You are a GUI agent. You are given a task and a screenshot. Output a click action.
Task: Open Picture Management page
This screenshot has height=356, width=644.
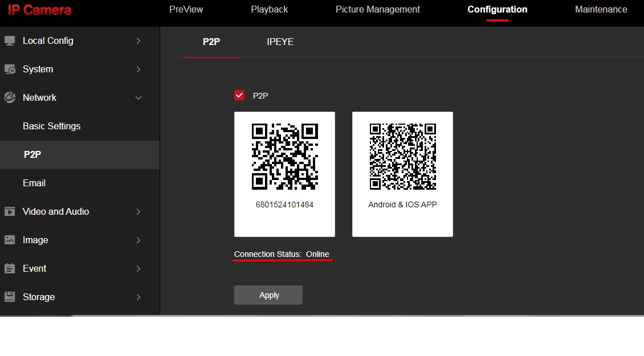(378, 10)
